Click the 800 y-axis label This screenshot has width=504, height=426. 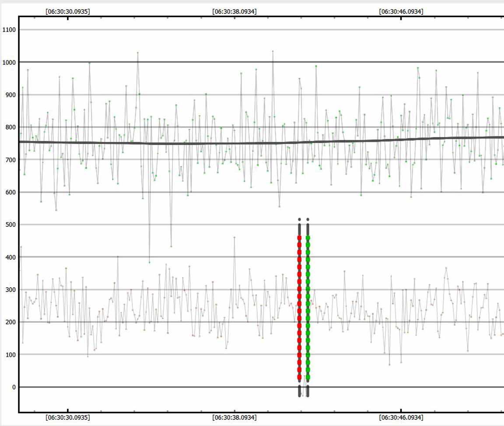pos(10,127)
